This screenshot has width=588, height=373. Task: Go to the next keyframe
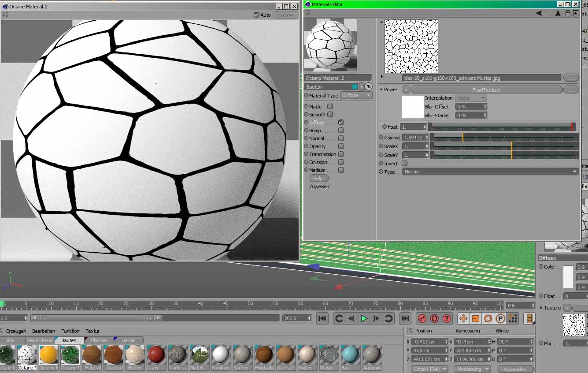(388, 318)
